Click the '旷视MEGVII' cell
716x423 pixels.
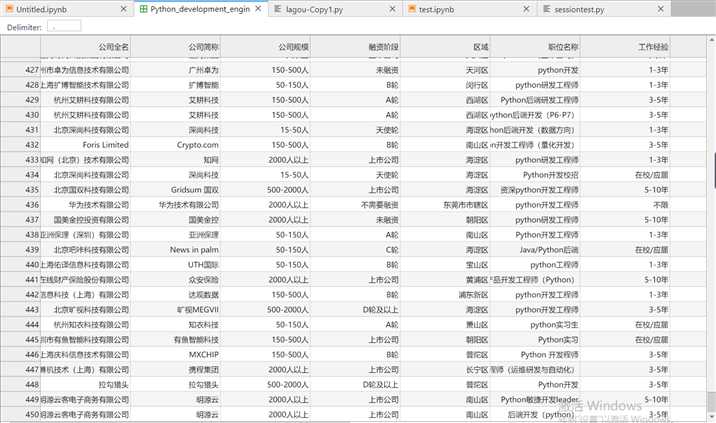(175, 310)
